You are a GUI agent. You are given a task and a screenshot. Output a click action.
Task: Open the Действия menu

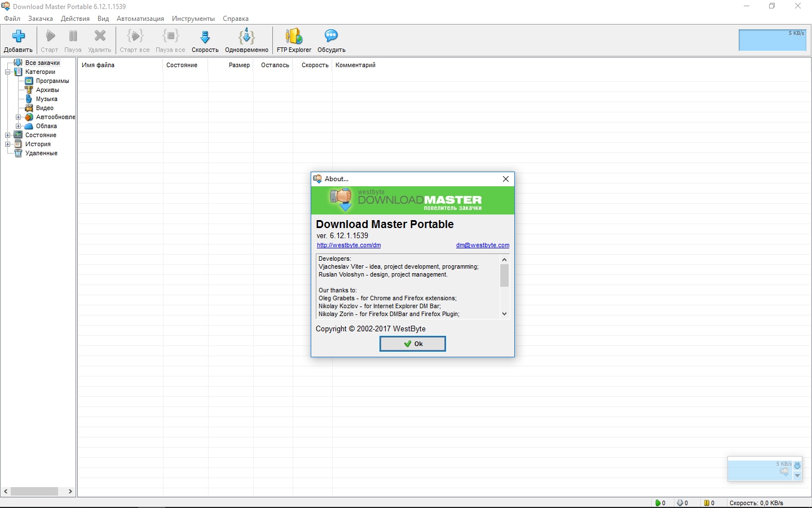[x=75, y=19]
